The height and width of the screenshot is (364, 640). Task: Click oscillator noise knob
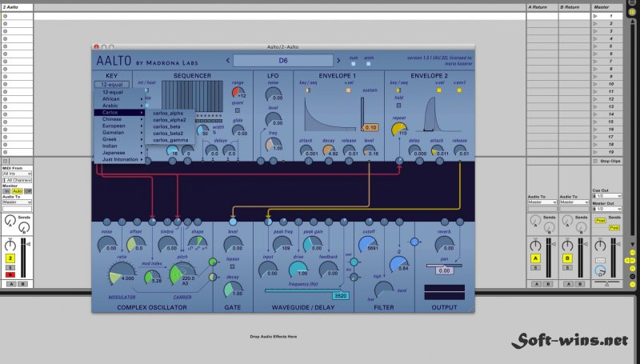tap(106, 245)
